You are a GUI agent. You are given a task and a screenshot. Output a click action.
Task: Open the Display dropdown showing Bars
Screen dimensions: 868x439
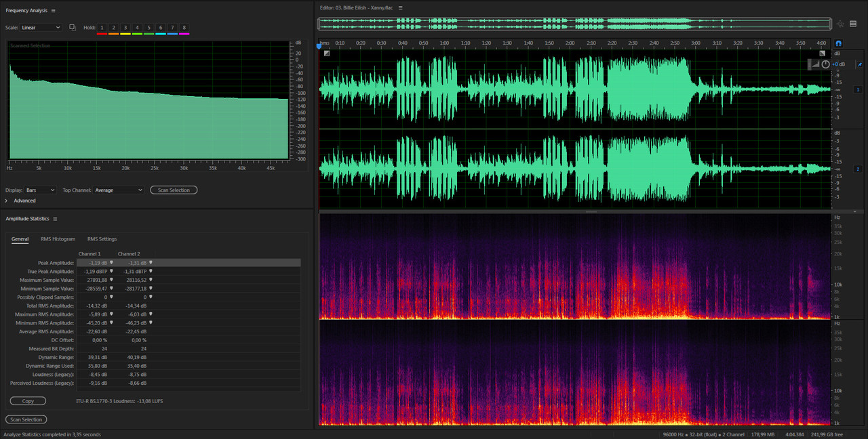40,190
